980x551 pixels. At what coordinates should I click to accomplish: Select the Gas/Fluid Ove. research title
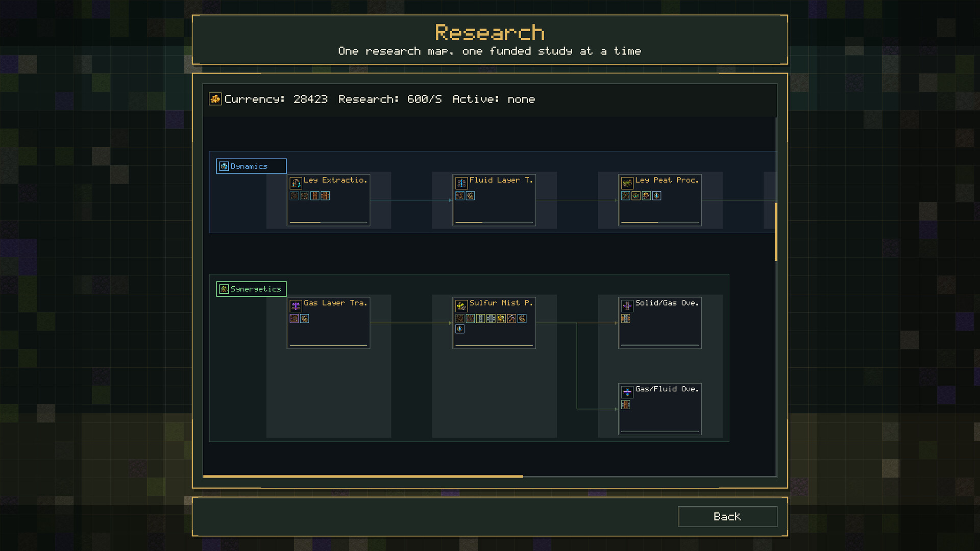click(x=667, y=389)
